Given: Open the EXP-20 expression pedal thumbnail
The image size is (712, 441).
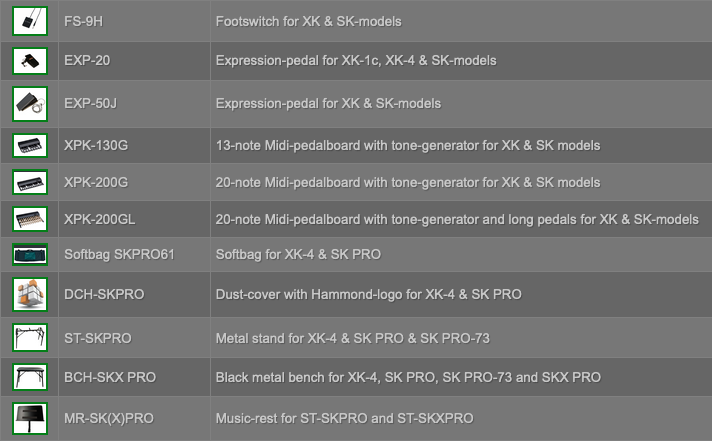Looking at the screenshot, I should click(x=30, y=61).
